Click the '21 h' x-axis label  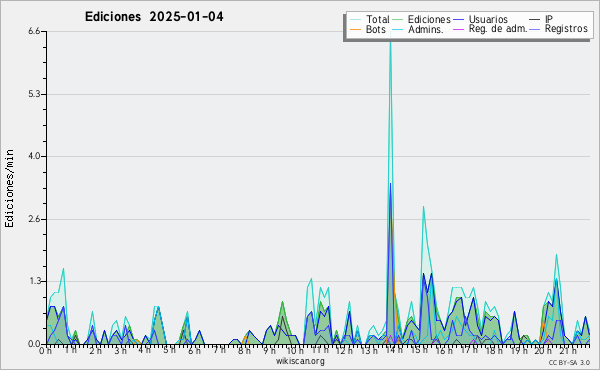click(x=567, y=350)
